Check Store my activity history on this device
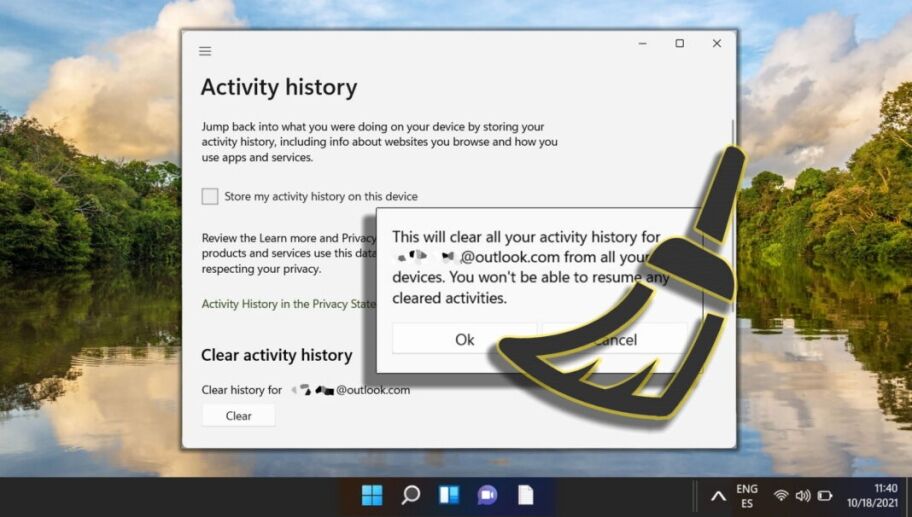The height and width of the screenshot is (517, 912). click(210, 197)
